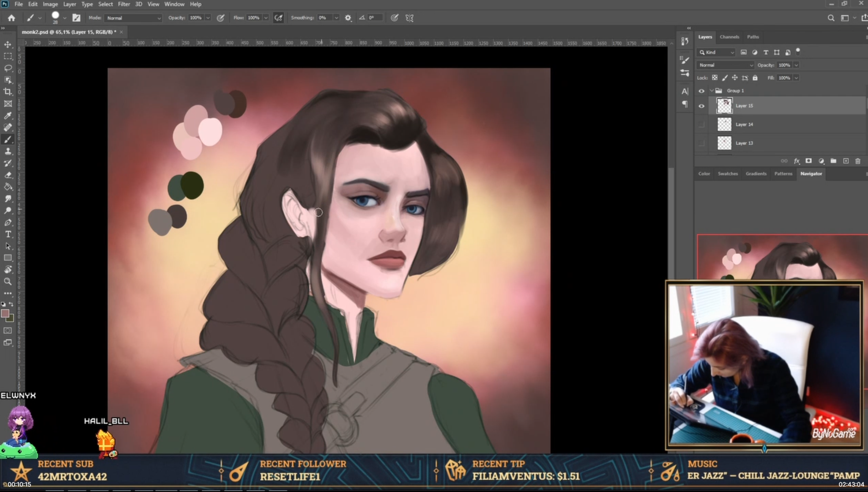
Task: Switch to the Gradients tab
Action: pyautogui.click(x=756, y=174)
